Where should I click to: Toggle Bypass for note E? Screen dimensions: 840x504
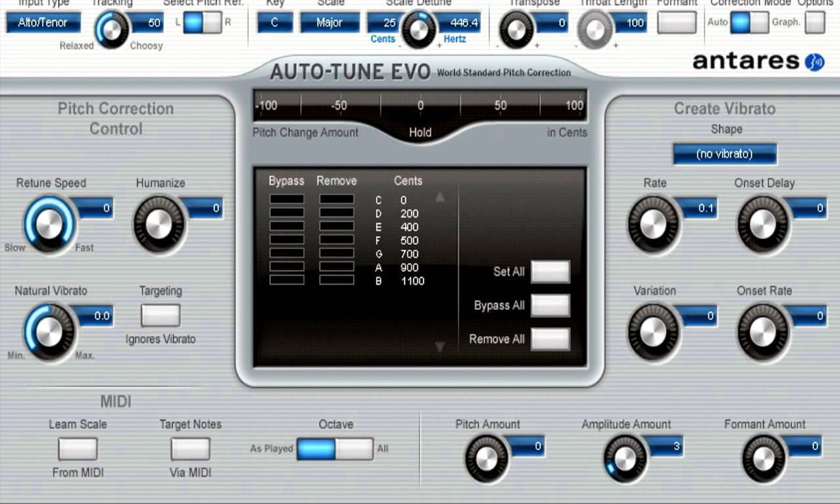click(287, 226)
